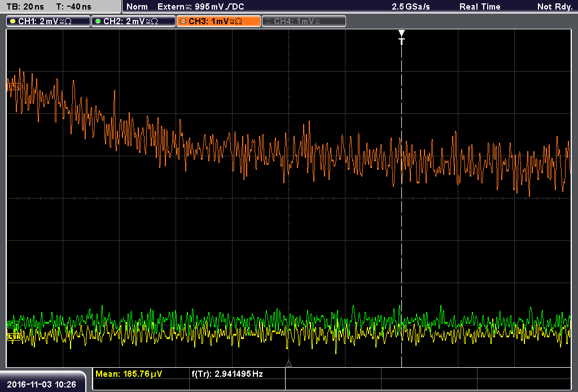Select the orange CH3 1 mV channel tab

218,21
